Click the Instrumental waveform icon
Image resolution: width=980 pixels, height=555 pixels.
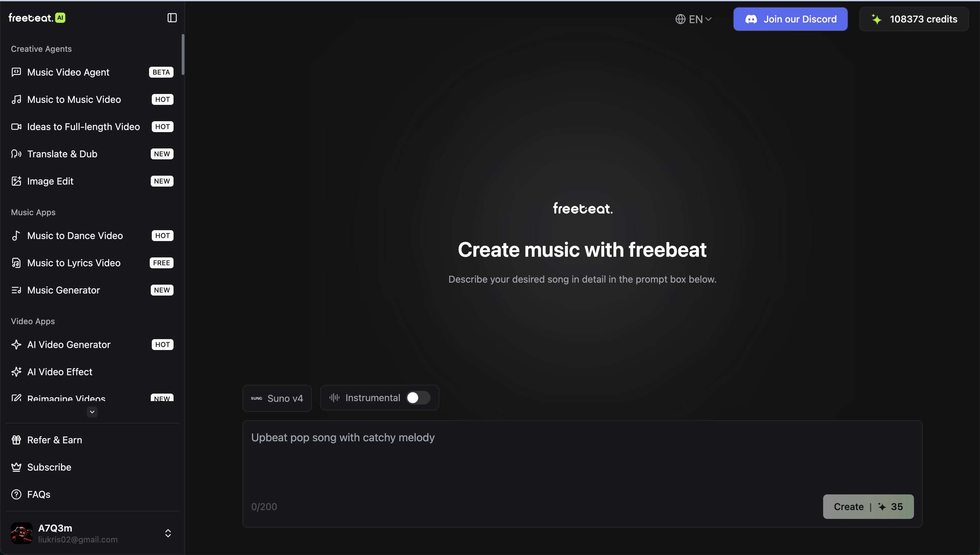(334, 398)
